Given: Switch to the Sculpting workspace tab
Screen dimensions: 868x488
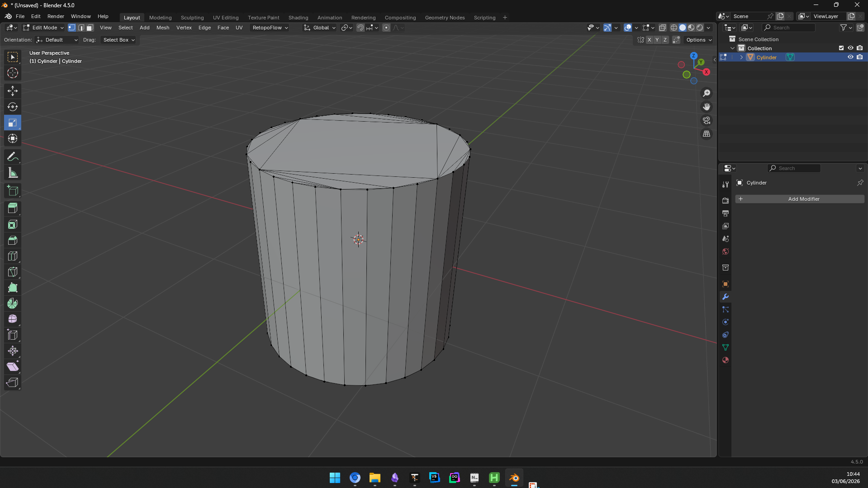Looking at the screenshot, I should pyautogui.click(x=192, y=18).
